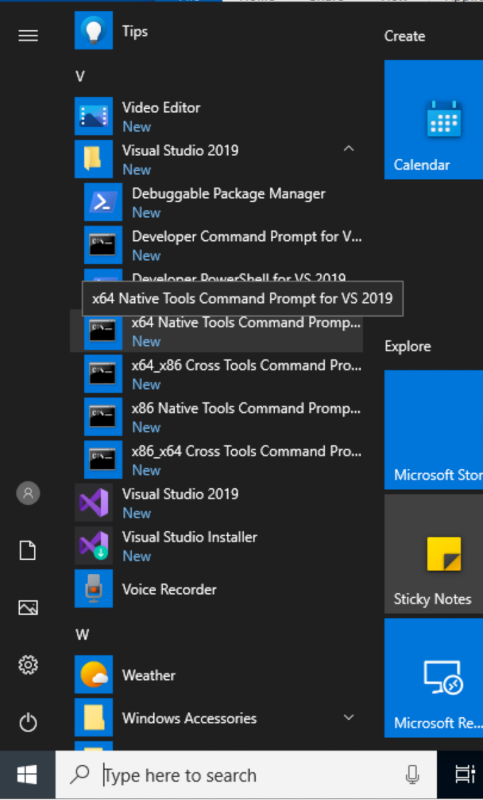Select 'Windows Accessories' label

(x=189, y=718)
